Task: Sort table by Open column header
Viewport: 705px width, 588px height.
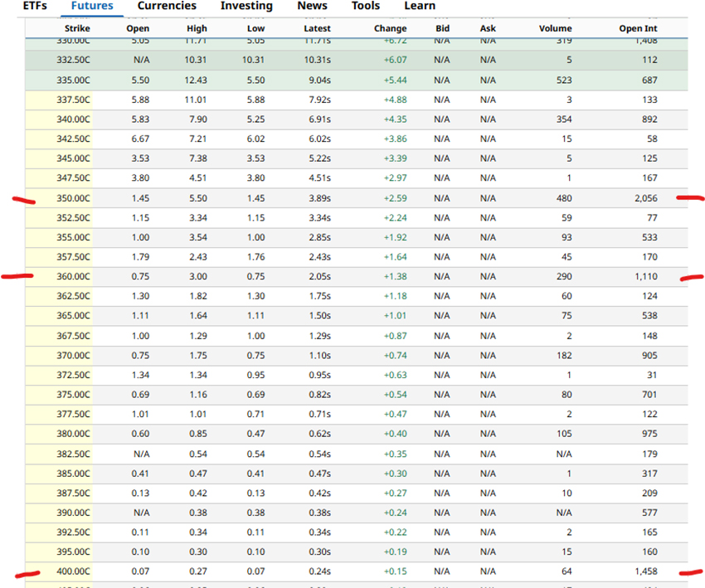Action: (138, 28)
